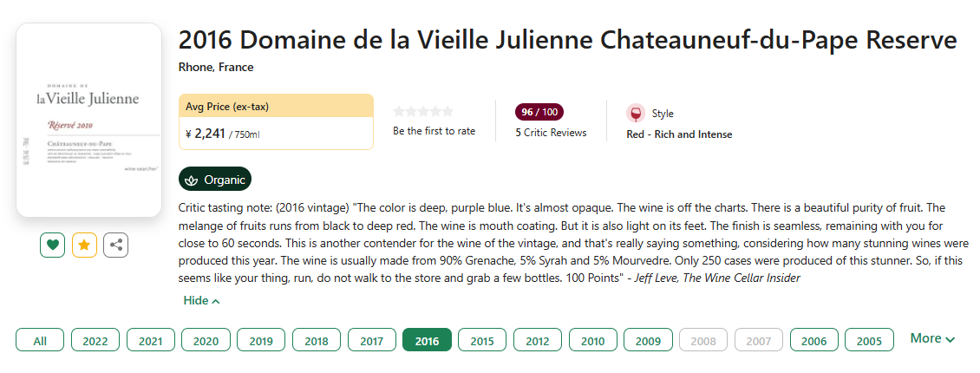The image size is (980, 373).
Task: Select the All vintages tab
Action: coord(40,341)
